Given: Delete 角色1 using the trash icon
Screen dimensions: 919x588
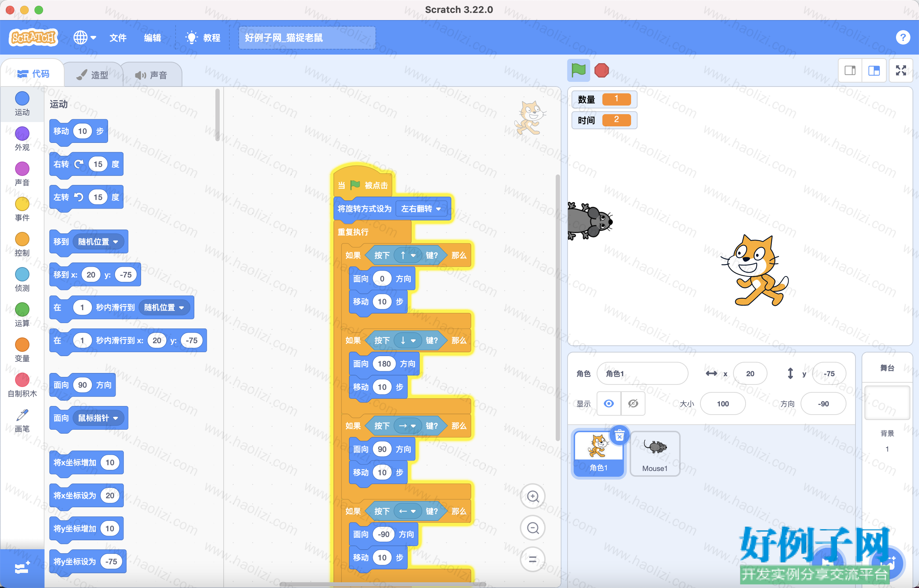Looking at the screenshot, I should click(620, 436).
